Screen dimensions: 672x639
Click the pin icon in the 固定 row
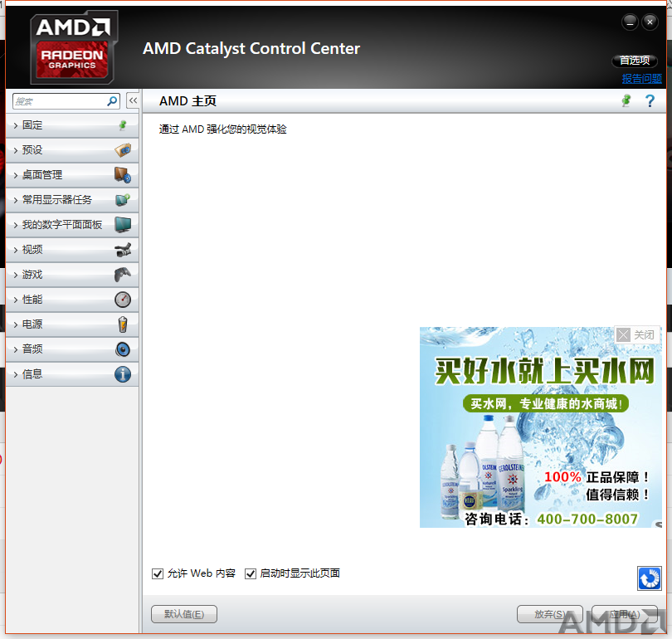[123, 125]
